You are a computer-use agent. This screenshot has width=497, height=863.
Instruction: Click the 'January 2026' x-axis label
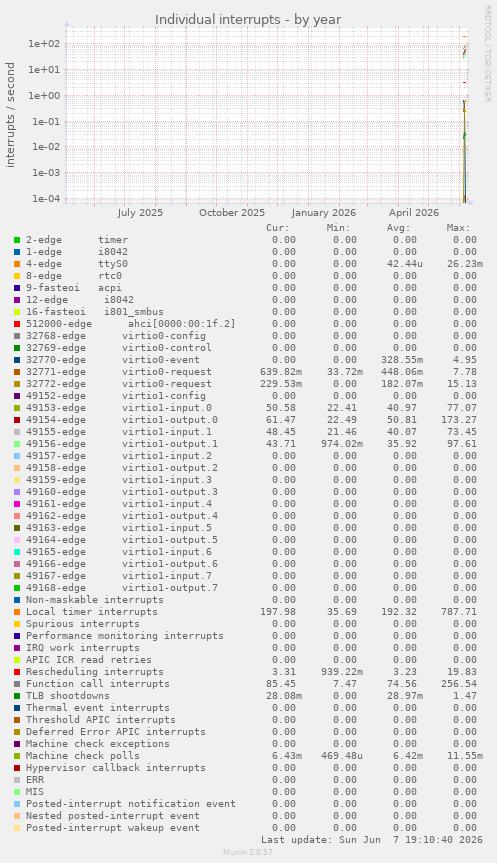(324, 212)
